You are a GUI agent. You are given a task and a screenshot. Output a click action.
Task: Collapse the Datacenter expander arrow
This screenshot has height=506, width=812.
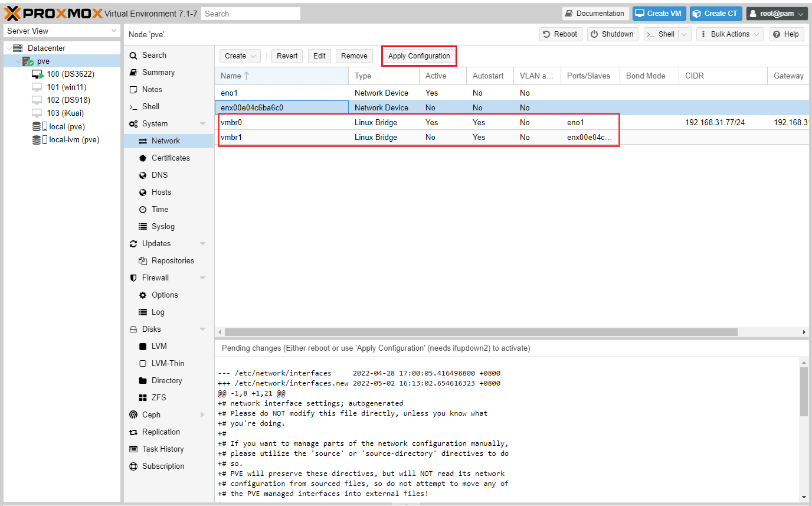[x=8, y=48]
